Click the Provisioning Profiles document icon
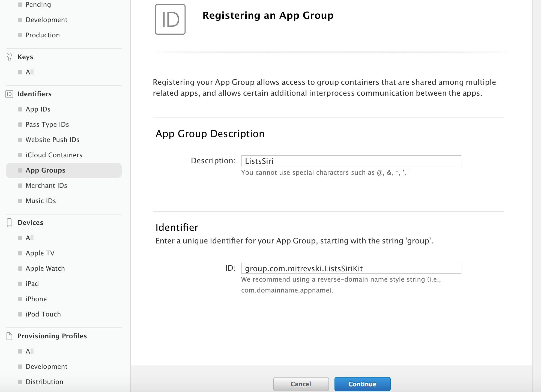This screenshot has height=392, width=541. click(9, 336)
